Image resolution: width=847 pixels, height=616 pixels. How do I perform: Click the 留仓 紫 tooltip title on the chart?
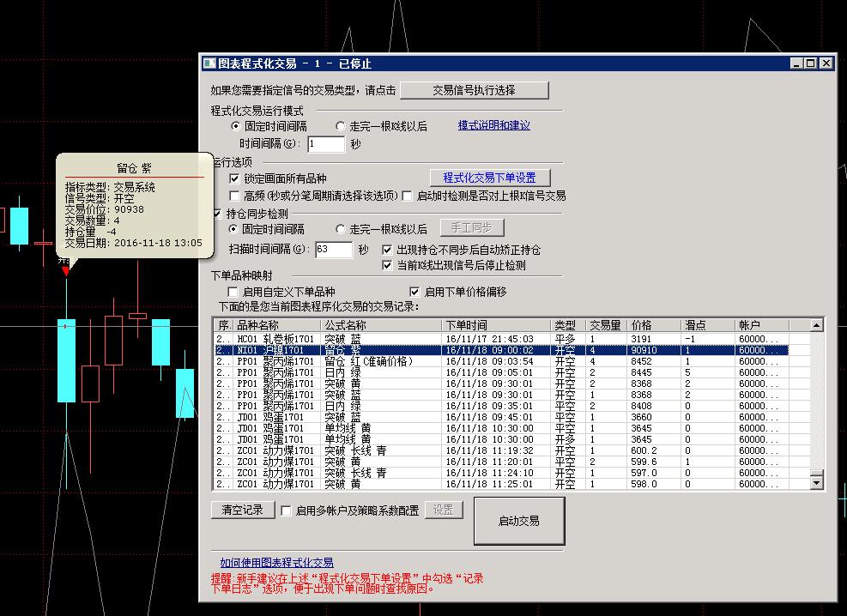click(135, 168)
